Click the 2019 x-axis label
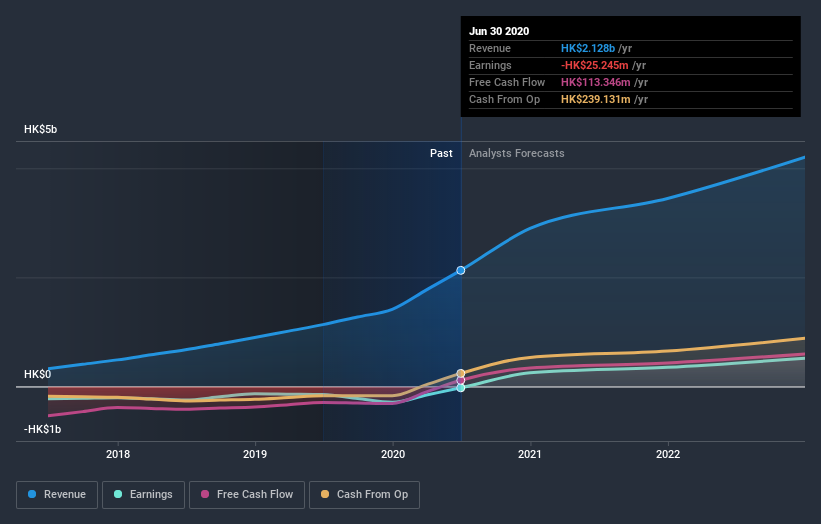Screen dimensions: 821x524 tap(255, 454)
